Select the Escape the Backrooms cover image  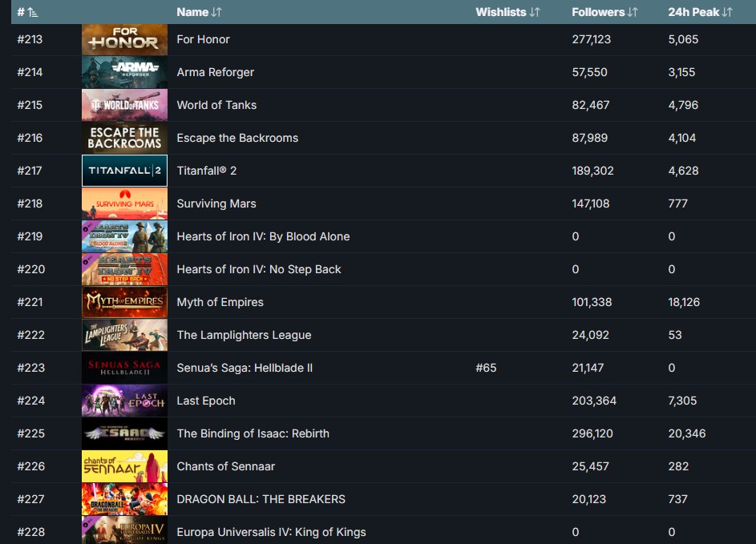(124, 138)
